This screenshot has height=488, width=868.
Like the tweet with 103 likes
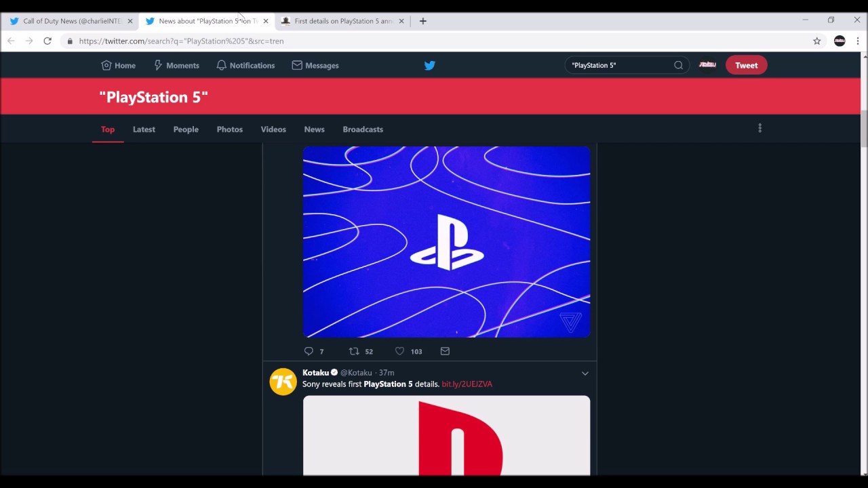point(399,351)
